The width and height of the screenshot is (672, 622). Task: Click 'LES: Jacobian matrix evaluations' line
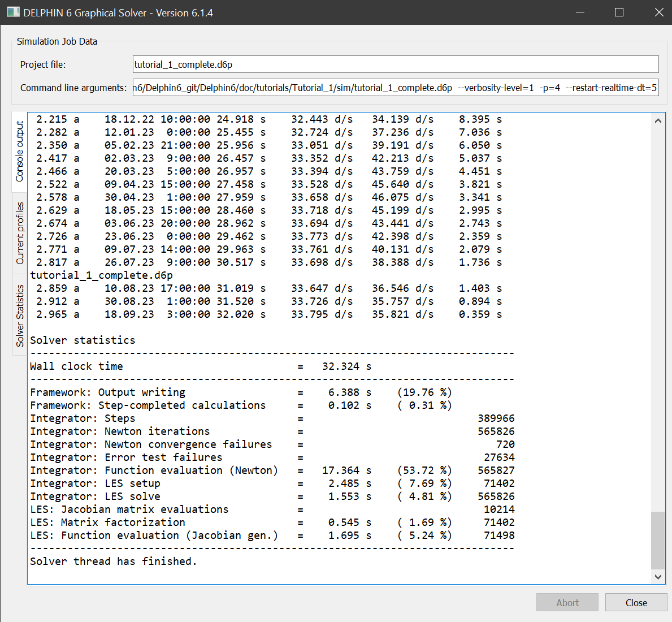(272, 509)
